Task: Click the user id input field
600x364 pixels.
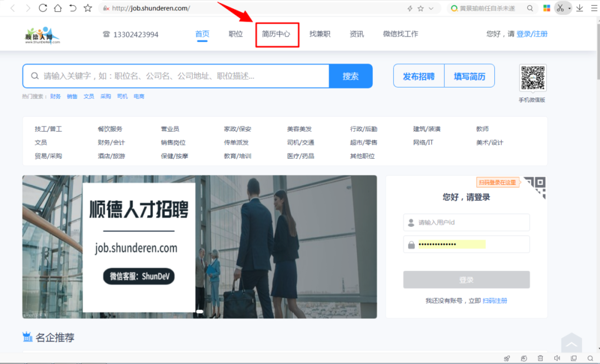Action: click(x=467, y=222)
